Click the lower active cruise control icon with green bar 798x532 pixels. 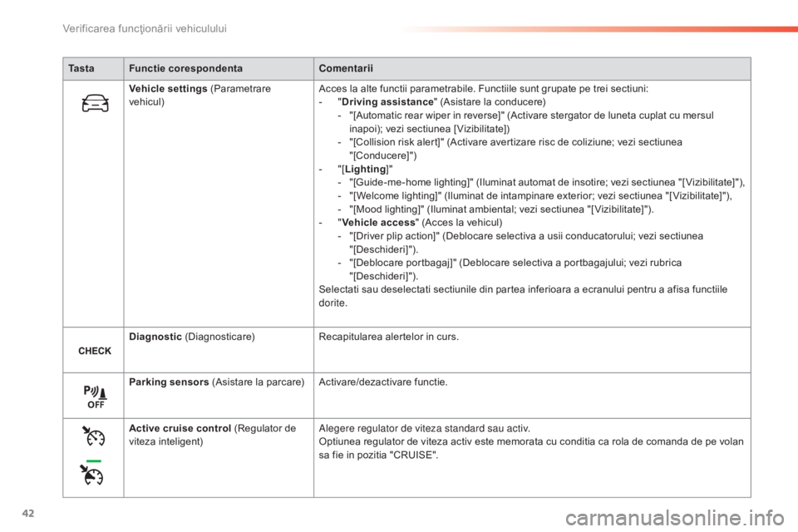[92, 472]
